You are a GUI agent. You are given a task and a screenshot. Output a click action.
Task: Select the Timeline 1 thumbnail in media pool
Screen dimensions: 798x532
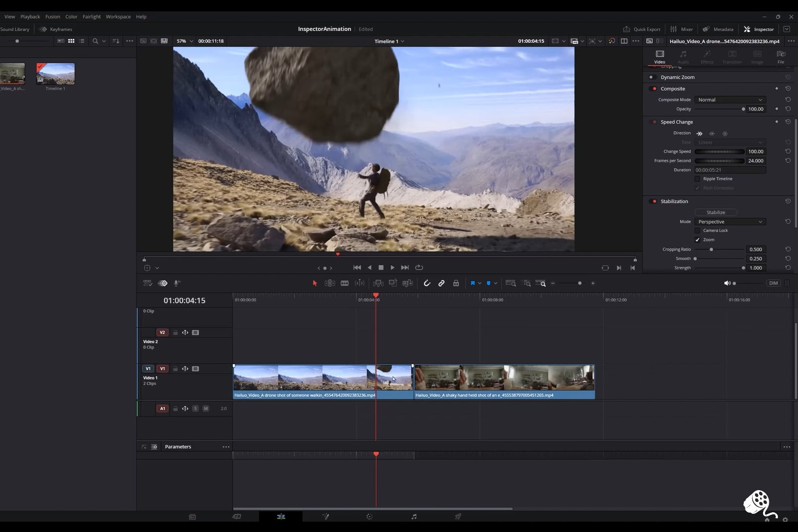pos(55,74)
